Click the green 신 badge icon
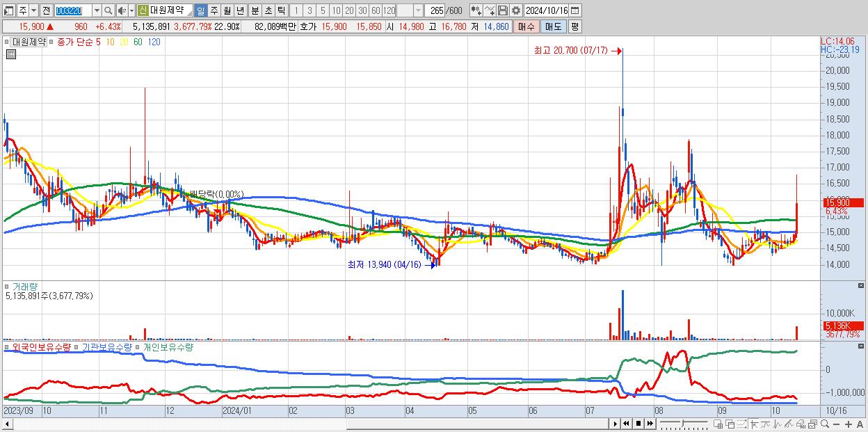The height and width of the screenshot is (432, 868). [143, 10]
